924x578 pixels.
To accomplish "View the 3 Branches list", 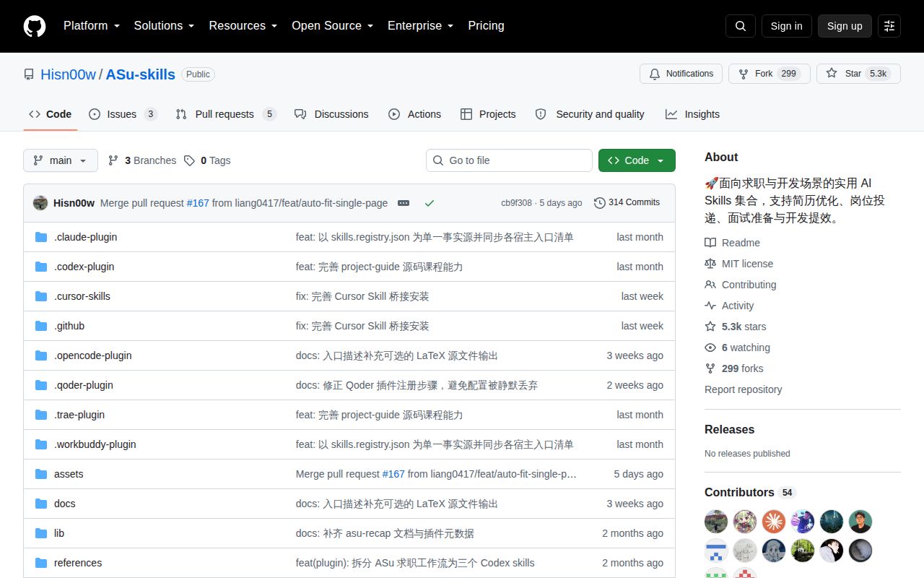I will click(x=142, y=160).
